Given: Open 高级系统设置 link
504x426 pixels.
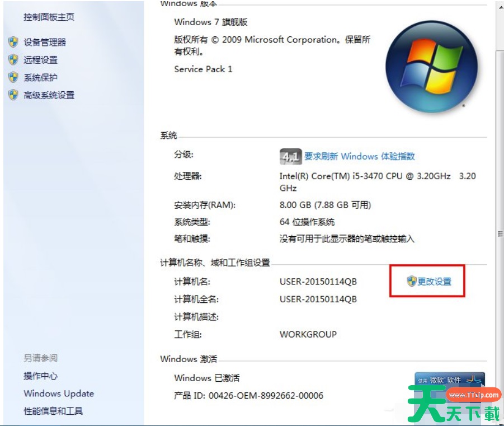Looking at the screenshot, I should [x=49, y=95].
